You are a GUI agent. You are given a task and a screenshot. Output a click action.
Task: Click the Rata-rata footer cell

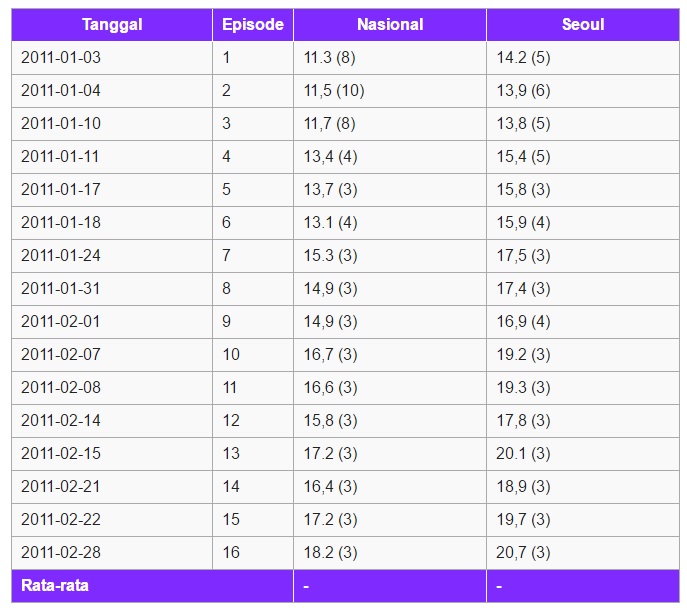(152, 586)
